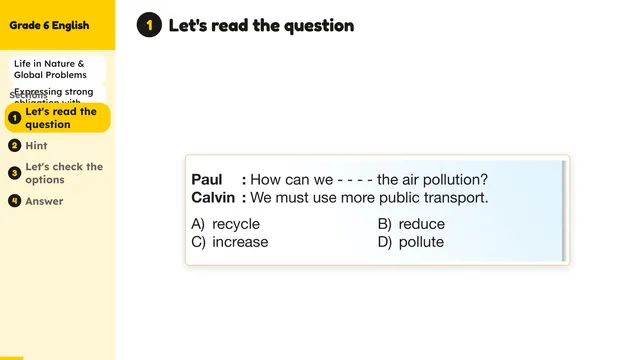The height and width of the screenshot is (360, 640).
Task: Click the number 2 circle beside Hint
Action: click(x=15, y=146)
